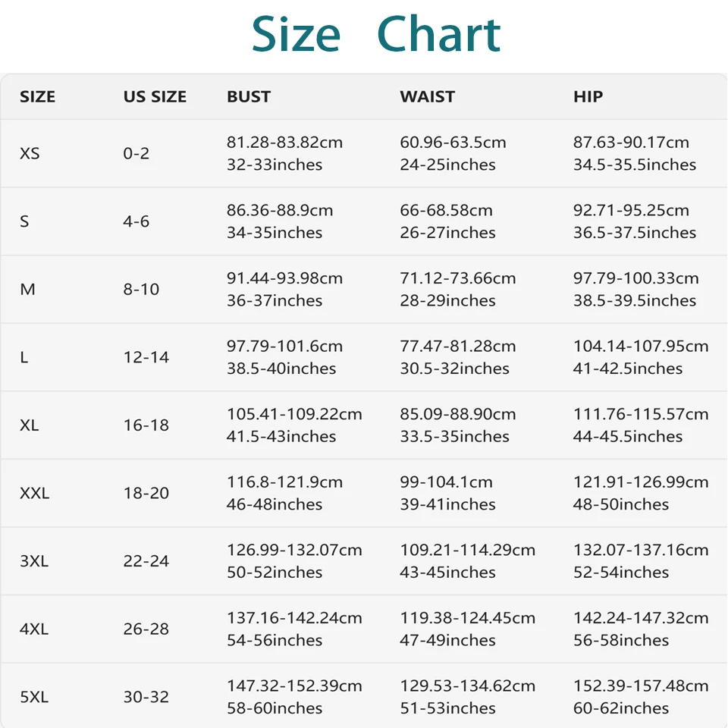The height and width of the screenshot is (728, 728).
Task: Select the US SIZE column header
Action: (x=155, y=96)
